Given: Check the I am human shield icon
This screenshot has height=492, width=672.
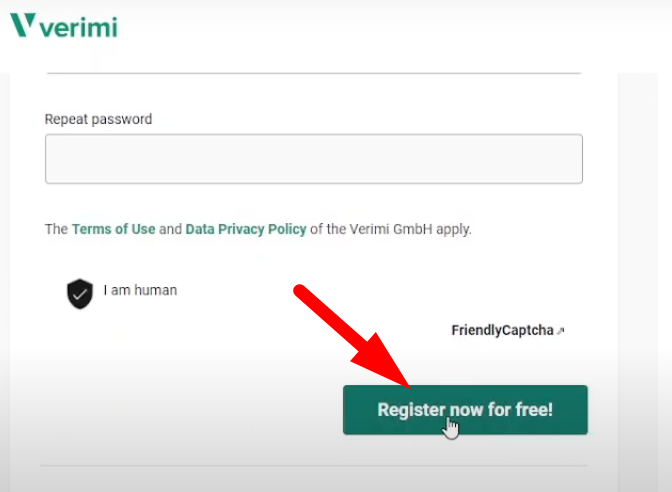Looking at the screenshot, I should tap(80, 293).
